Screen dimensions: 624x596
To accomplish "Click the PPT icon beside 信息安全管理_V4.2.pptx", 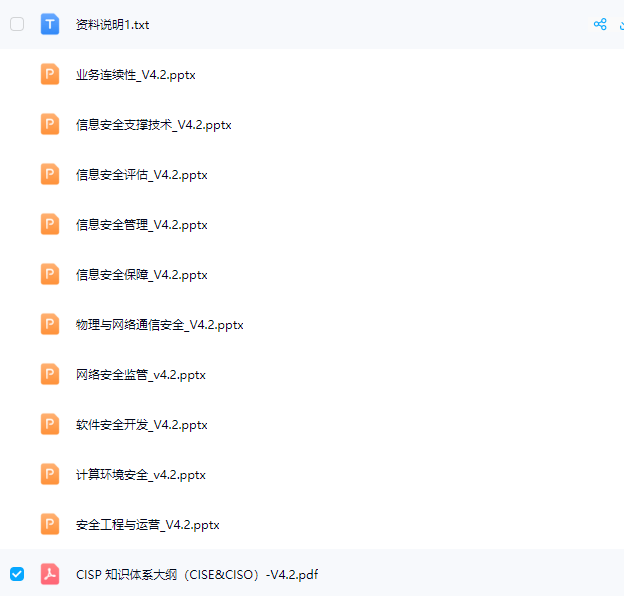I will [50, 224].
